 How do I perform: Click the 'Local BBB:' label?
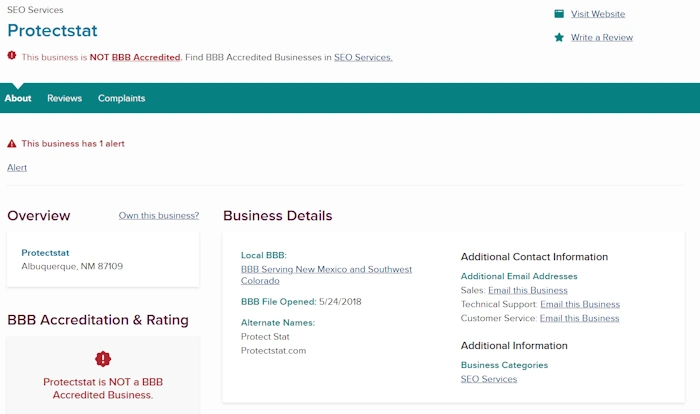[x=264, y=255]
